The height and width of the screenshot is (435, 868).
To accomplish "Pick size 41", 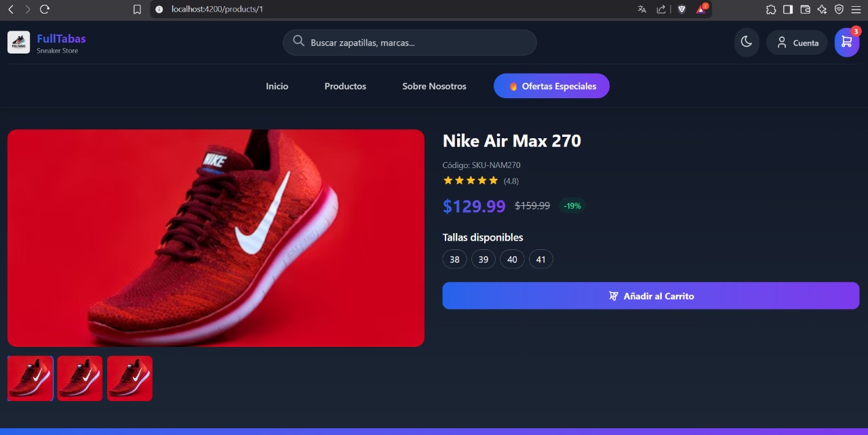I will coord(540,260).
